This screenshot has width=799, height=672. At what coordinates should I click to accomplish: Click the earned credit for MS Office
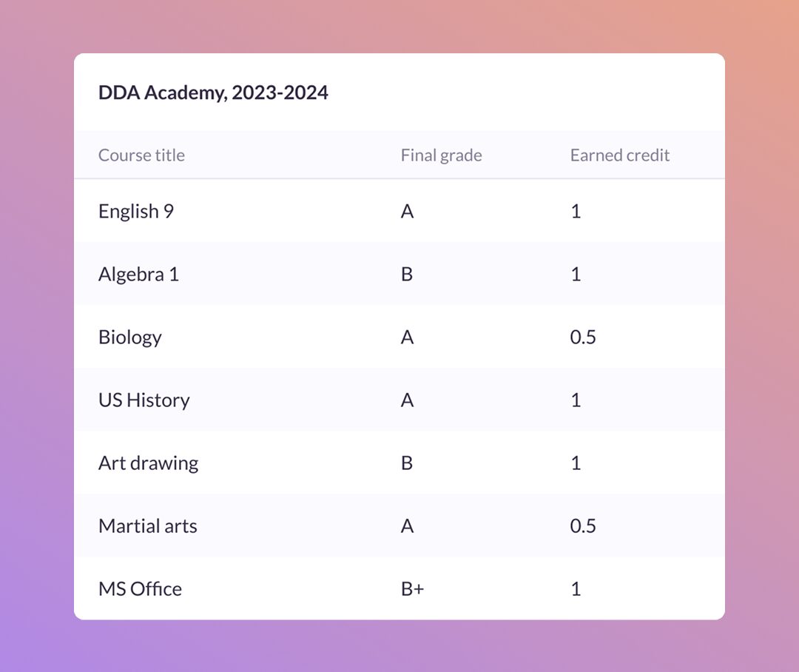coord(576,589)
